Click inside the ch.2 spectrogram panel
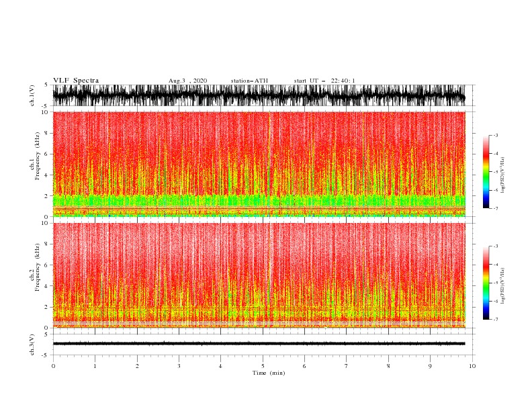This screenshot has height=411, width=532. pos(259,275)
